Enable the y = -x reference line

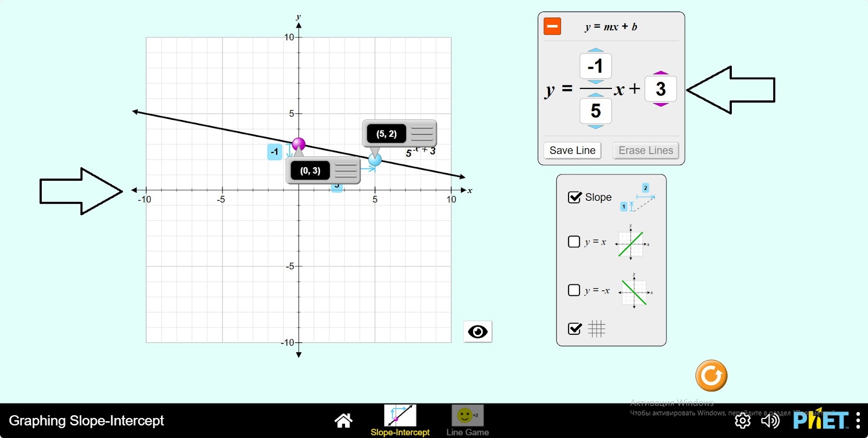click(x=574, y=290)
